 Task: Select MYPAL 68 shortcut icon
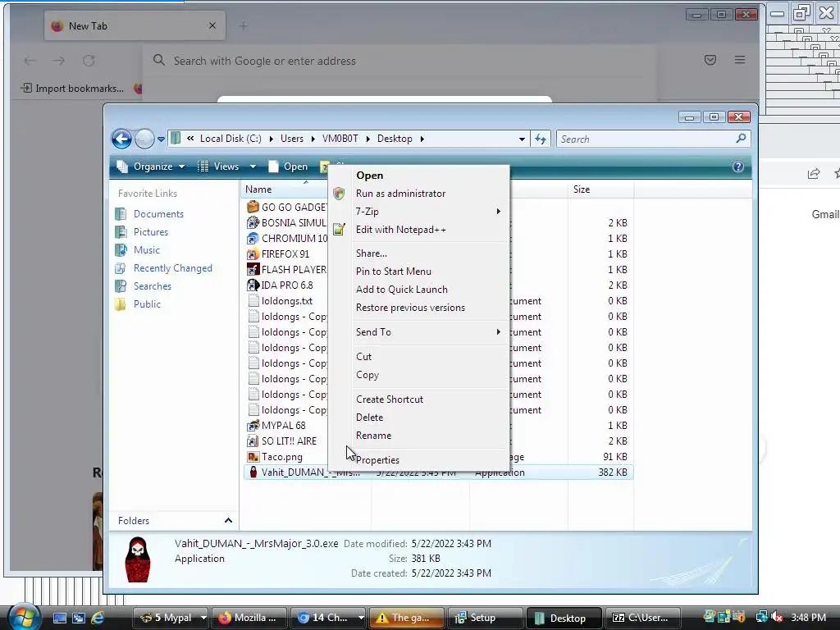click(253, 426)
